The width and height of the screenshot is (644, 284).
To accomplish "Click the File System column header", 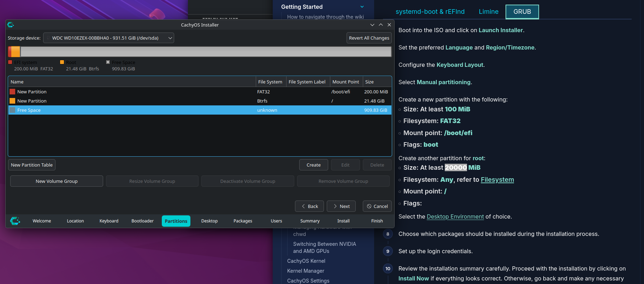I will 270,82.
